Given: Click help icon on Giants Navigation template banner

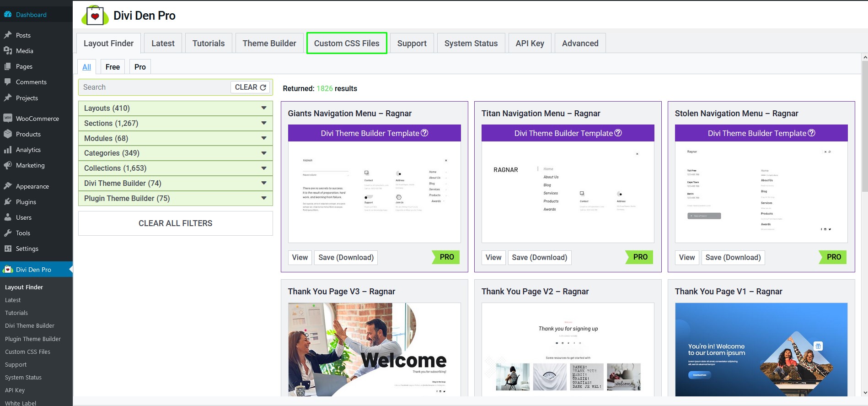Looking at the screenshot, I should [424, 133].
